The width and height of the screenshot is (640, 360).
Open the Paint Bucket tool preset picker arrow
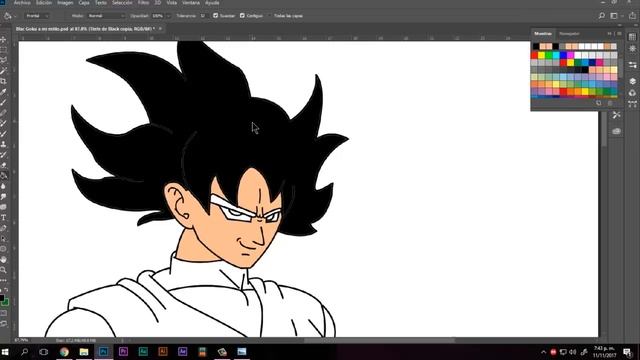15,16
